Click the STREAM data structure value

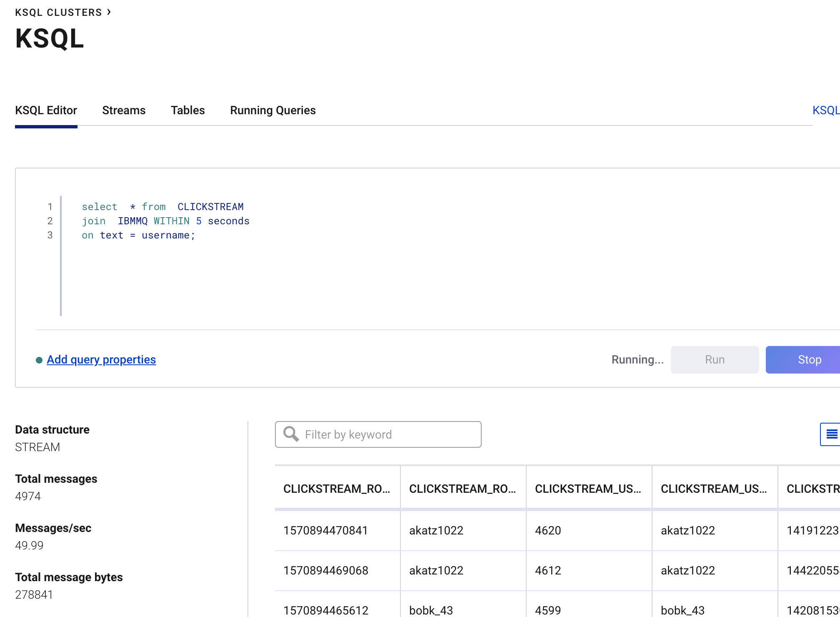tap(37, 447)
